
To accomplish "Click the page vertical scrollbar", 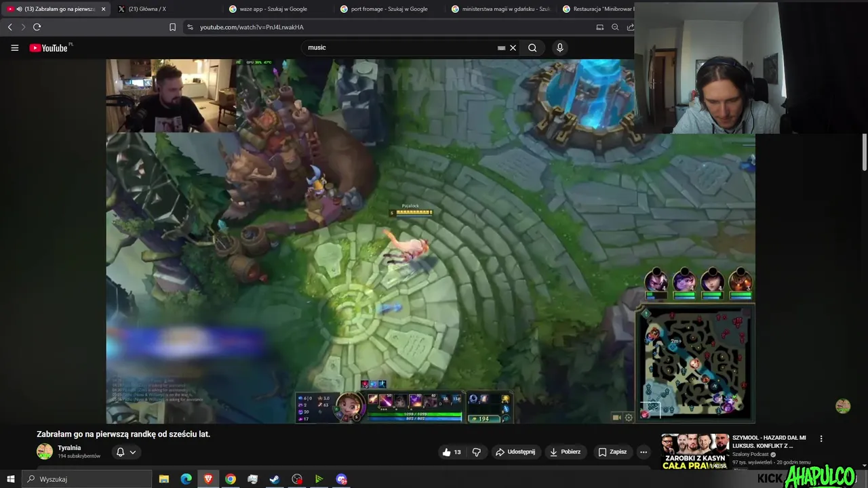I will pos(865,152).
